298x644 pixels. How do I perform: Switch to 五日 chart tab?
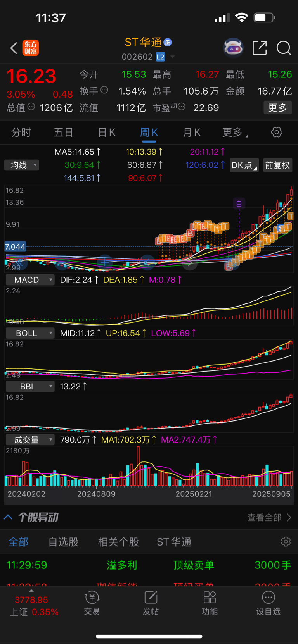click(x=63, y=133)
